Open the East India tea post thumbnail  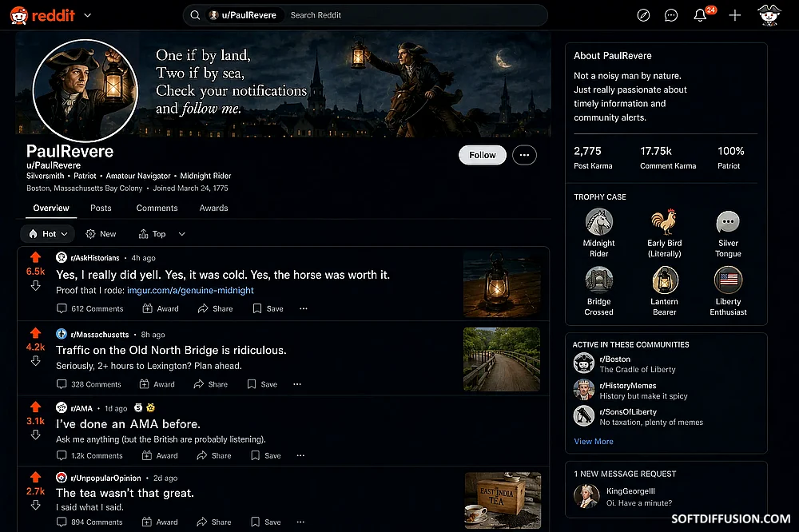pos(503,499)
